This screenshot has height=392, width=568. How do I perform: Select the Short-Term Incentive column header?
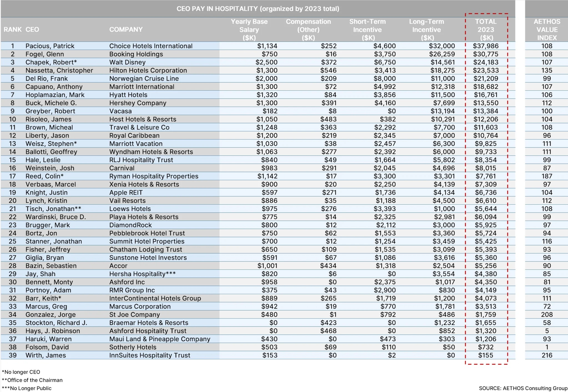(367, 29)
